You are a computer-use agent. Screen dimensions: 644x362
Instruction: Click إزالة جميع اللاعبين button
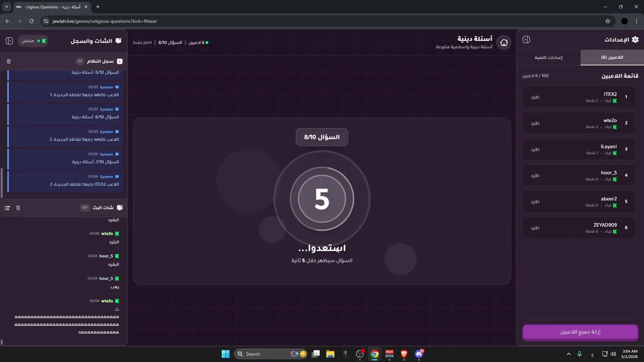(x=580, y=332)
